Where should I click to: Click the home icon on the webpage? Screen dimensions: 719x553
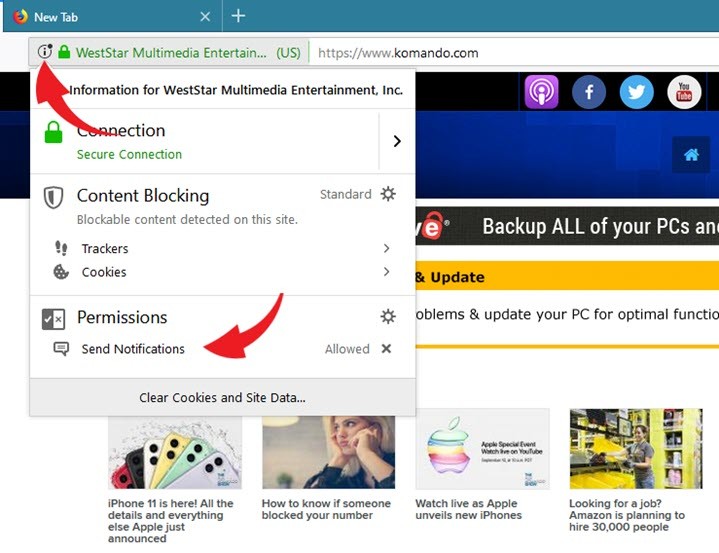(691, 155)
